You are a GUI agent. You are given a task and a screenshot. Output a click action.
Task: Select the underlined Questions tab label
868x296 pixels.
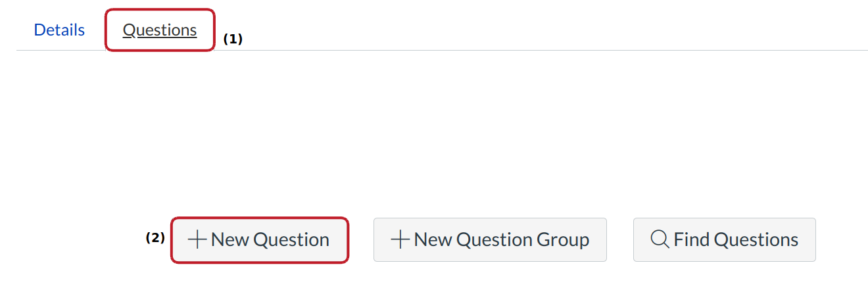pos(160,30)
